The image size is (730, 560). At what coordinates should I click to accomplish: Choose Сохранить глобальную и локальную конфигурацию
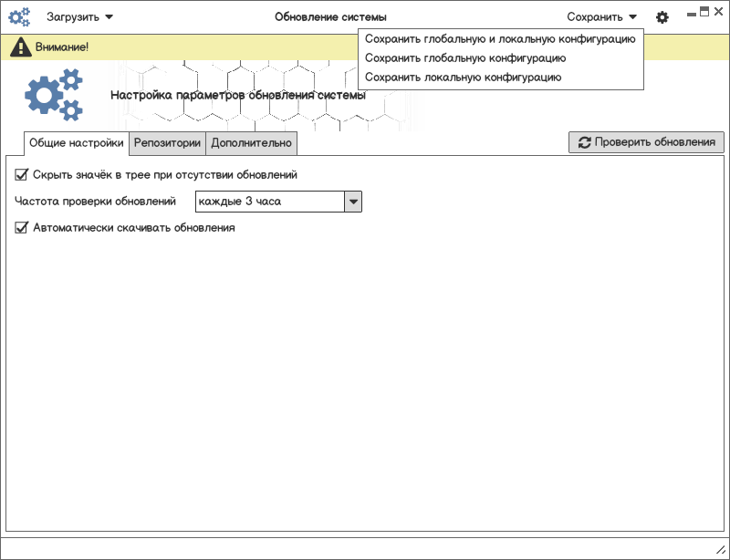click(x=500, y=39)
